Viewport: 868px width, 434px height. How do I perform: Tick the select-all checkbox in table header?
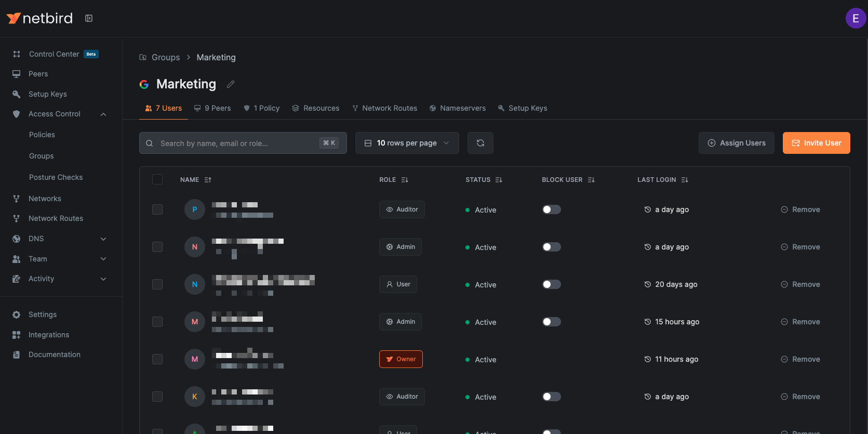(x=157, y=179)
